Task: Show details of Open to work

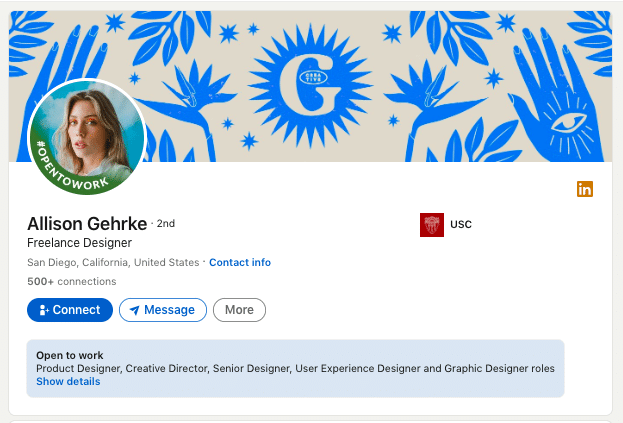Action: click(x=68, y=382)
